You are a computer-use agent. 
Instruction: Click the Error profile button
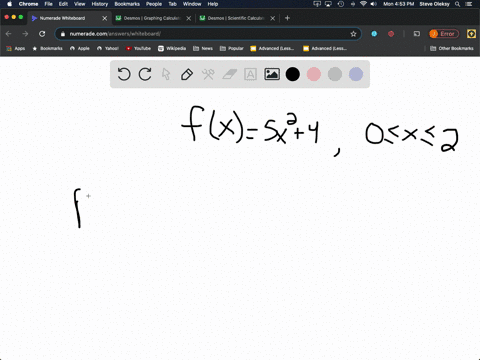tap(444, 34)
